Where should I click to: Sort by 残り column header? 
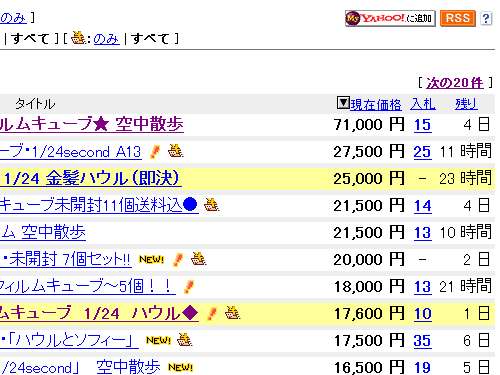click(466, 104)
